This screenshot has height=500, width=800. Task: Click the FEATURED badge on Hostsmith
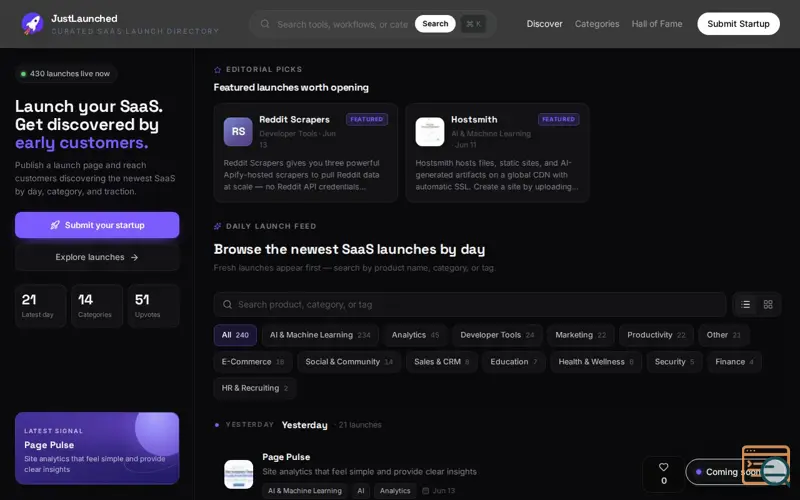click(x=559, y=119)
